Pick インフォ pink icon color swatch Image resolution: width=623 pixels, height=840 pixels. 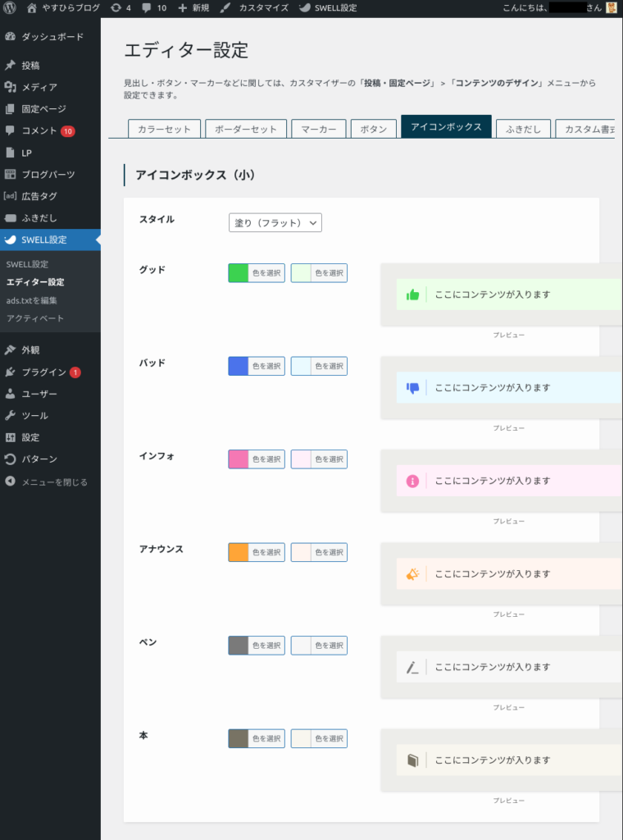point(239,459)
